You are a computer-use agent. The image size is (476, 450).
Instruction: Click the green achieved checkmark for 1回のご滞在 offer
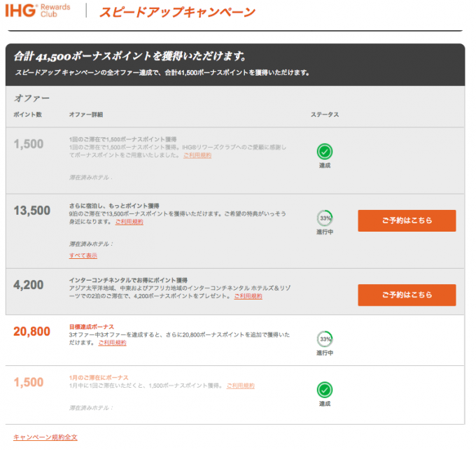(325, 151)
